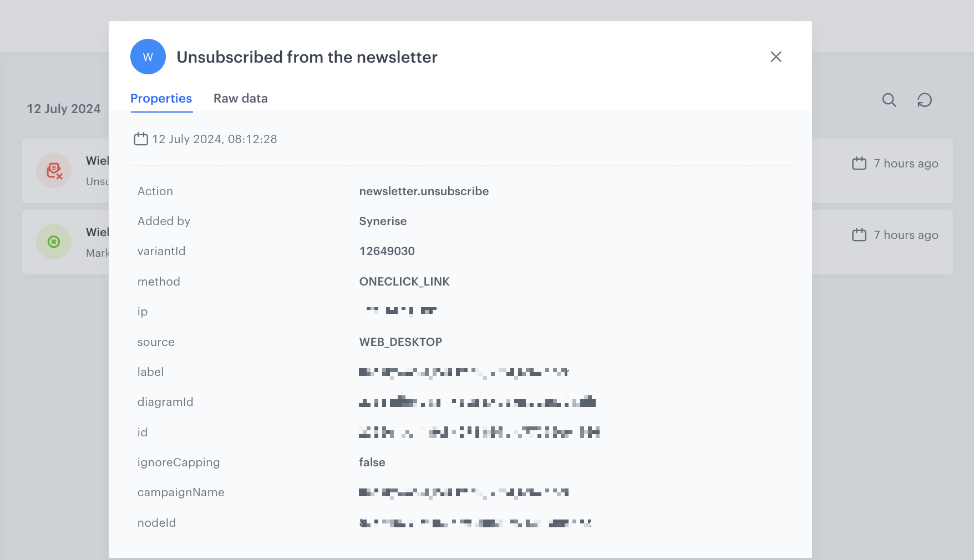The height and width of the screenshot is (560, 974).
Task: Click the red unsubscribe event icon
Action: click(54, 170)
